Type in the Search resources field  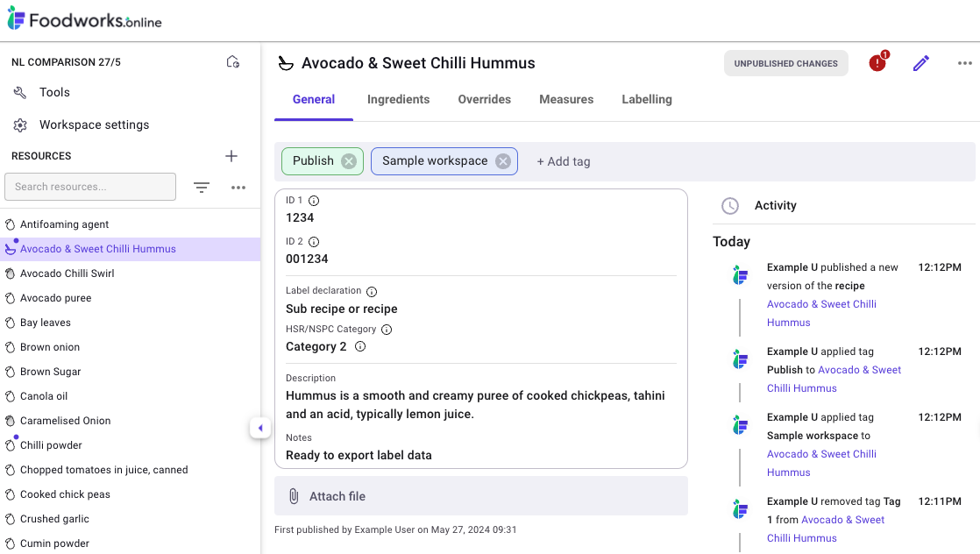pyautogui.click(x=90, y=187)
